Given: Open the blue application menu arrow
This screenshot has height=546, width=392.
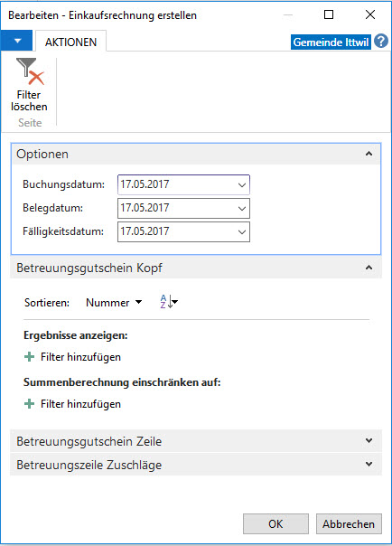Looking at the screenshot, I should coord(16,41).
